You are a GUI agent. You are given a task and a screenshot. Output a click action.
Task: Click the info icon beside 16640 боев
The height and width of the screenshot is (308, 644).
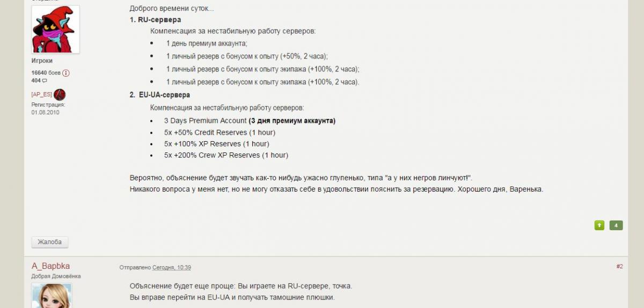pyautogui.click(x=66, y=73)
